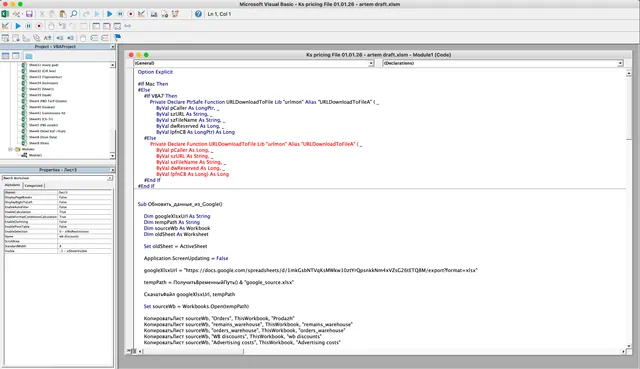Toggle Design Mode in the Standard toolbar
Viewport: 640px width, 369px height.
[x=141, y=14]
